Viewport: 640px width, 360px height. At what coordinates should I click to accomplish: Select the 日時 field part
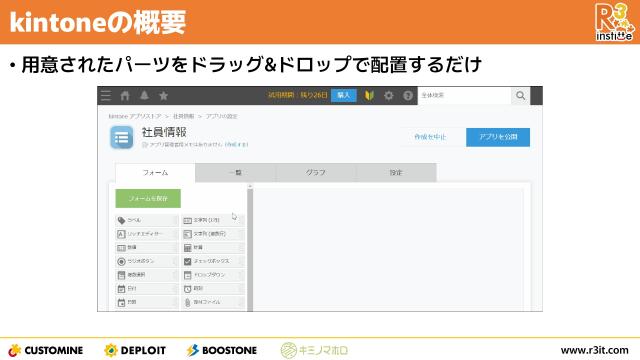(x=147, y=302)
